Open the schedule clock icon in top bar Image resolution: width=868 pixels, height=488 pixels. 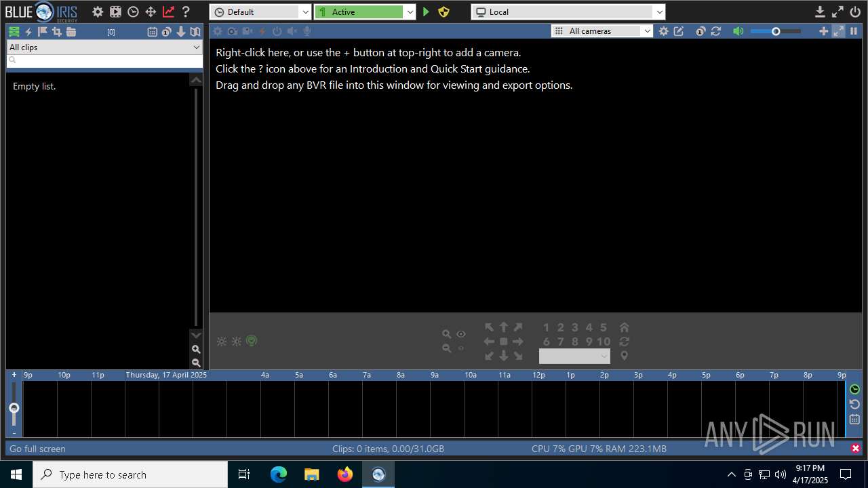pyautogui.click(x=133, y=12)
